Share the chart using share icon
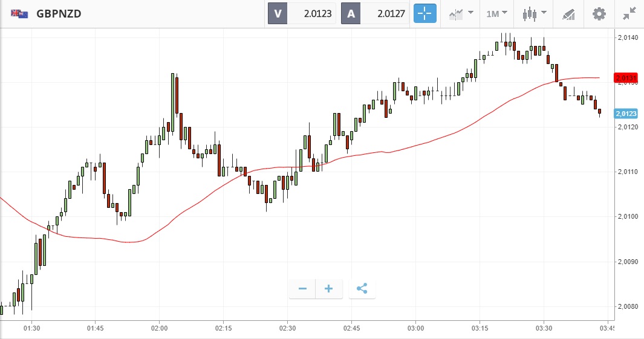 pyautogui.click(x=362, y=289)
